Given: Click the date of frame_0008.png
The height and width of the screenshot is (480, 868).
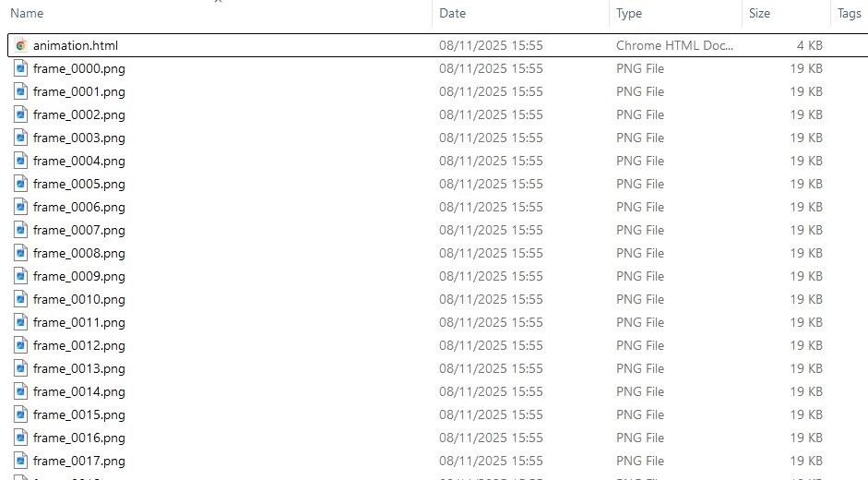Looking at the screenshot, I should pyautogui.click(x=491, y=253).
